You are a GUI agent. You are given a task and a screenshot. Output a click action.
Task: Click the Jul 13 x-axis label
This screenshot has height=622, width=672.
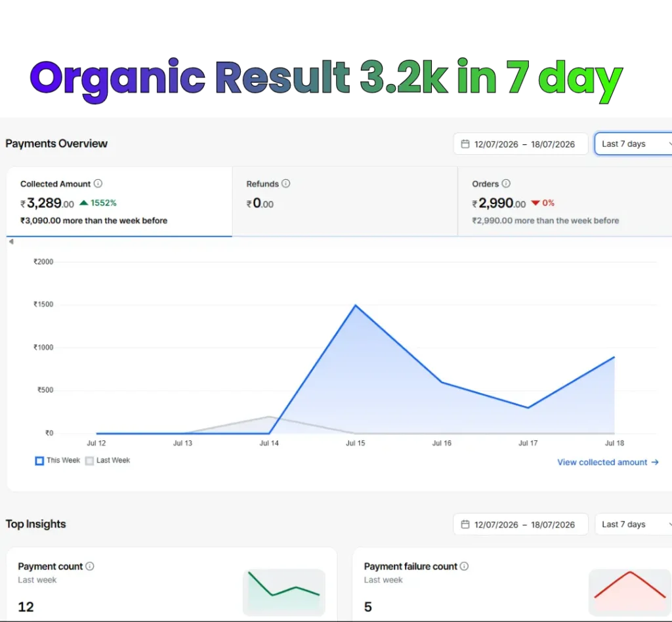[x=182, y=443]
